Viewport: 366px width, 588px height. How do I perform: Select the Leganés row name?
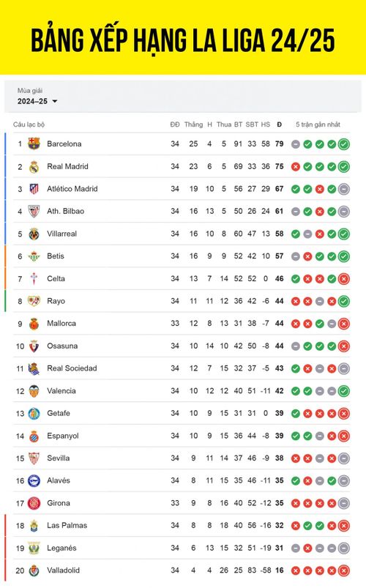[61, 548]
